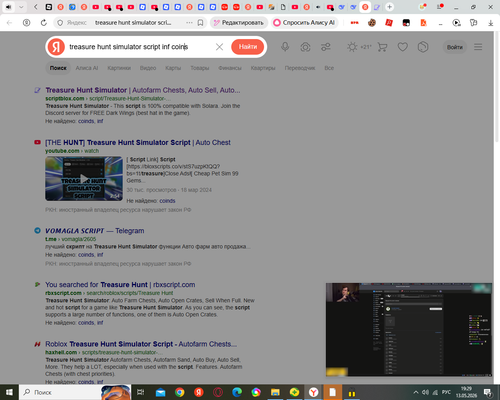Open the [THE HUNT] YouTube result title
The image size is (500, 400).
[x=138, y=143]
